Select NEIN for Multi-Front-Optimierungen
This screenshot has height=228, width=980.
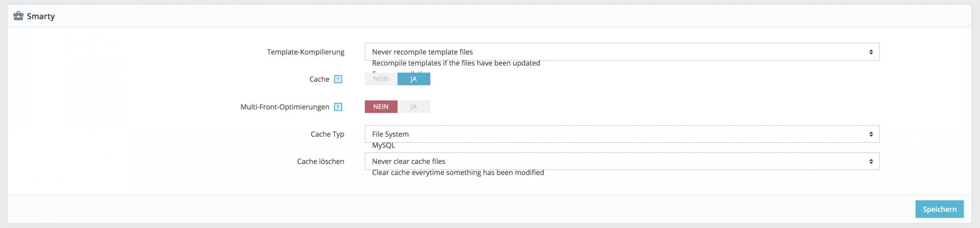pos(381,107)
